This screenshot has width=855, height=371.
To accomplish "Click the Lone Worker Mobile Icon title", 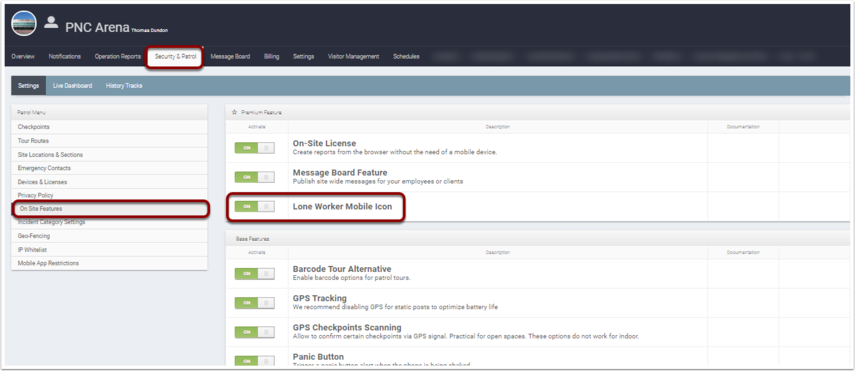I will tap(342, 206).
